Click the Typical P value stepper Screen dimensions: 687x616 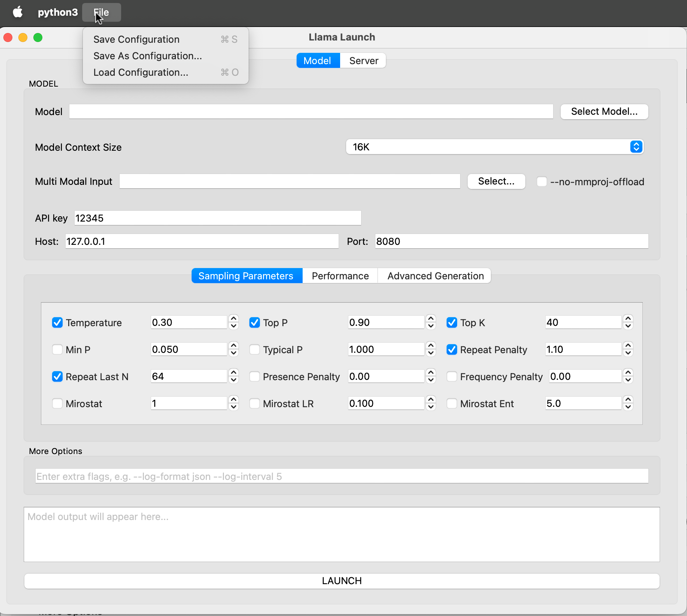pos(431,349)
